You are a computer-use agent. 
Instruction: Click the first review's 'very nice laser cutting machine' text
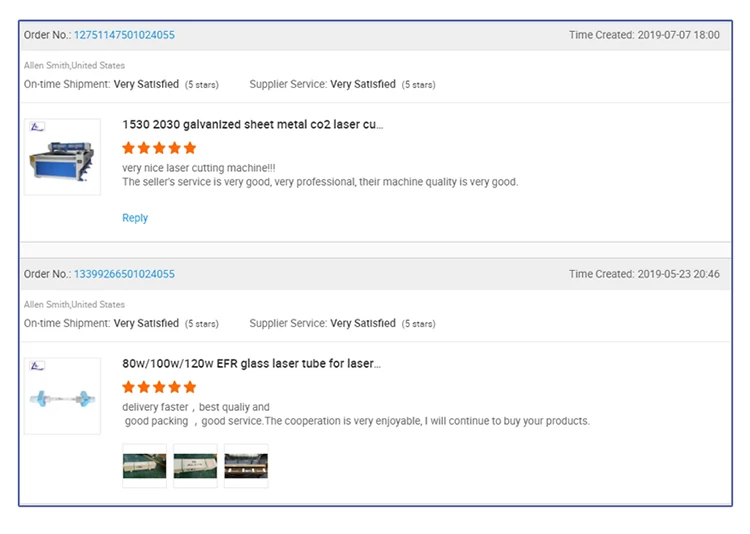pyautogui.click(x=198, y=167)
